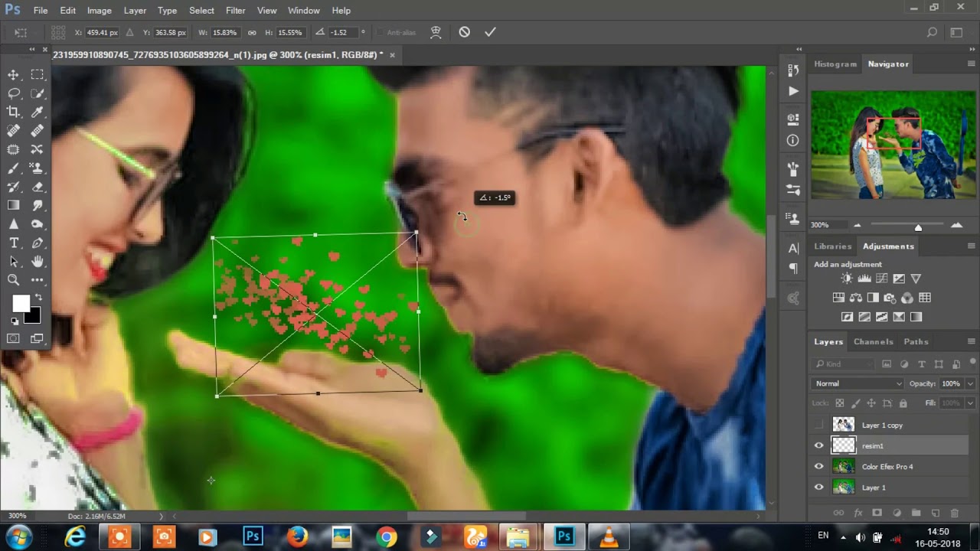Switch to the Channels tab
Image resolution: width=980 pixels, height=551 pixels.
click(x=873, y=341)
